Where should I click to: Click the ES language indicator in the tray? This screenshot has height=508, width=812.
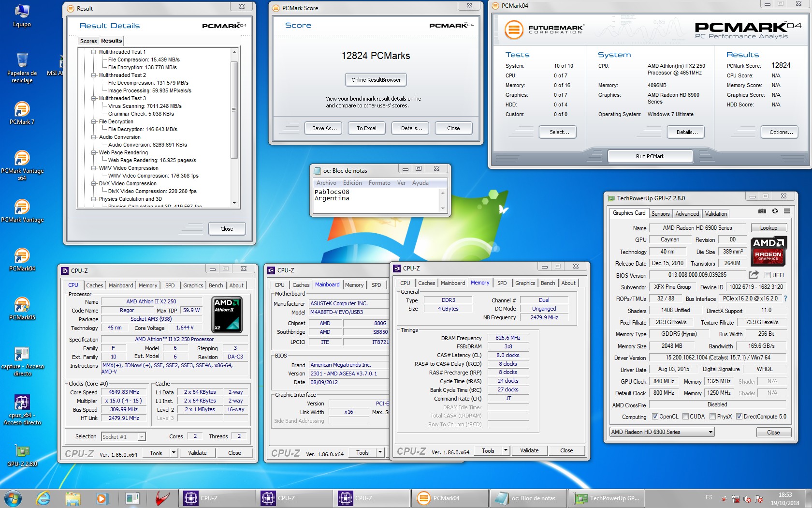click(x=709, y=497)
